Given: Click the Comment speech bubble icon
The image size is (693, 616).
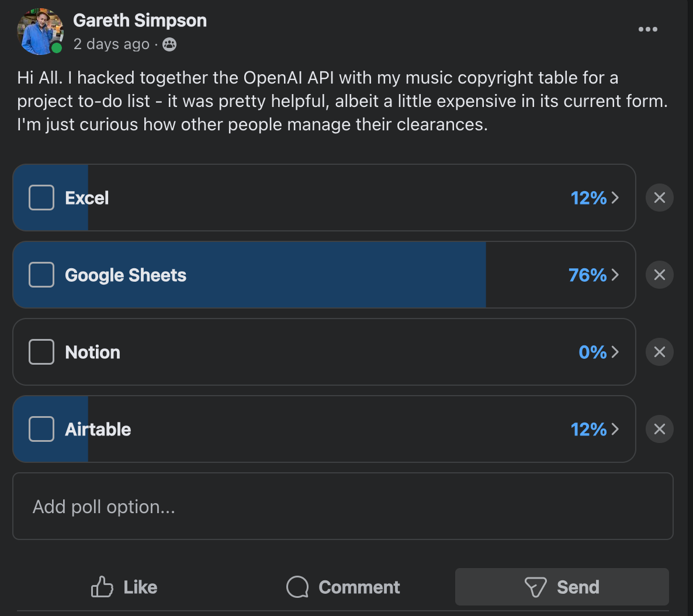Looking at the screenshot, I should 297,587.
